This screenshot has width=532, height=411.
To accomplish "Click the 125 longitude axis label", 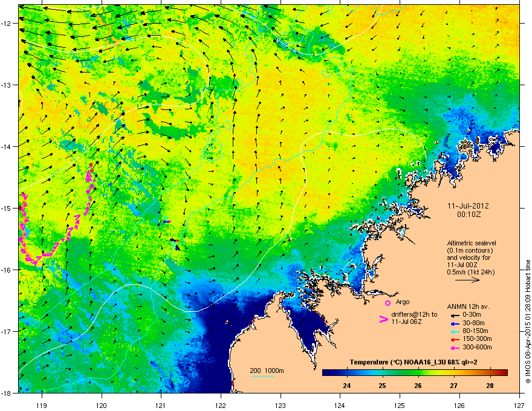I will 400,405.
